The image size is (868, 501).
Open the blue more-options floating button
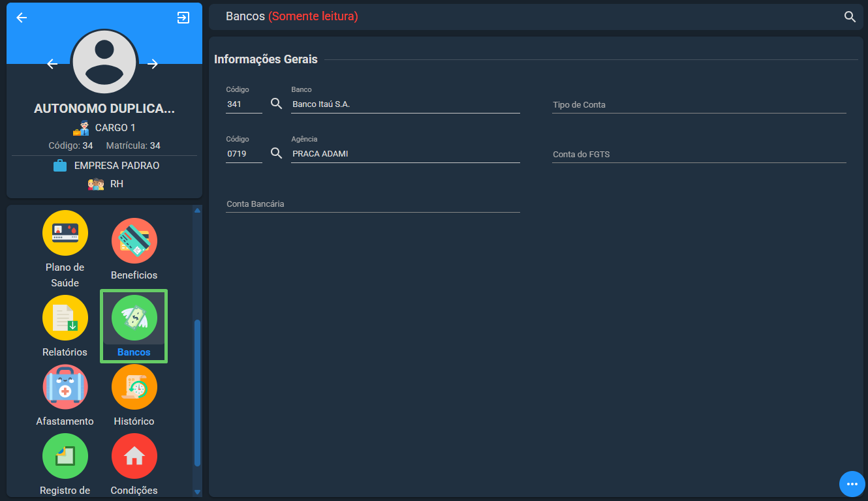[852, 484]
